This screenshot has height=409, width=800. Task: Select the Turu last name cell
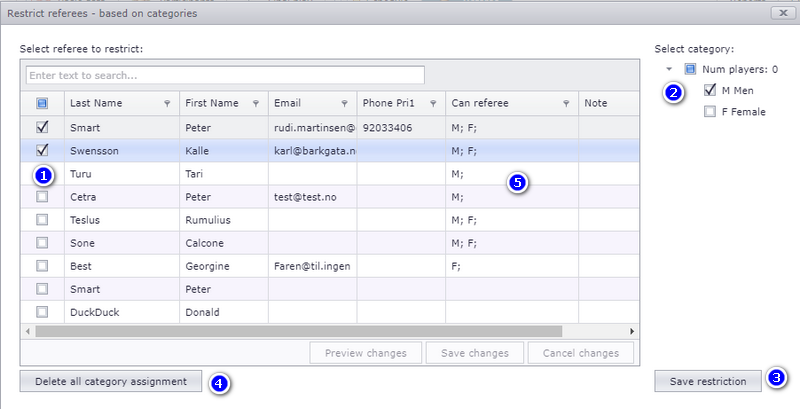tap(122, 174)
